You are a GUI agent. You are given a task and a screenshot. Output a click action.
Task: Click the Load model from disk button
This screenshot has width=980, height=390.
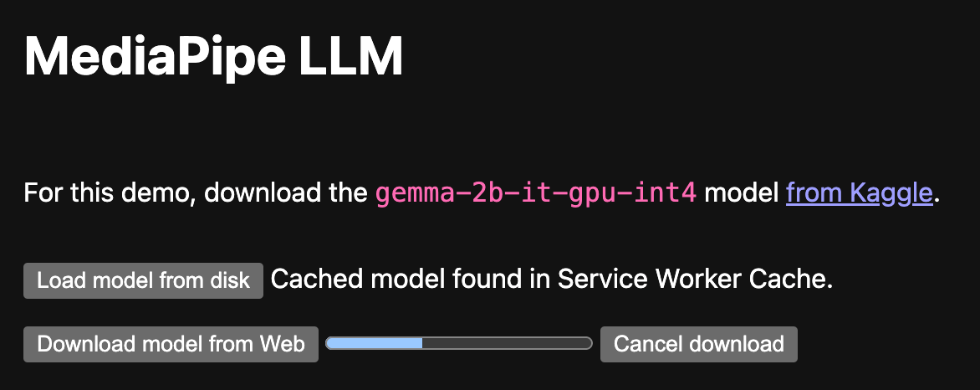pos(143,280)
